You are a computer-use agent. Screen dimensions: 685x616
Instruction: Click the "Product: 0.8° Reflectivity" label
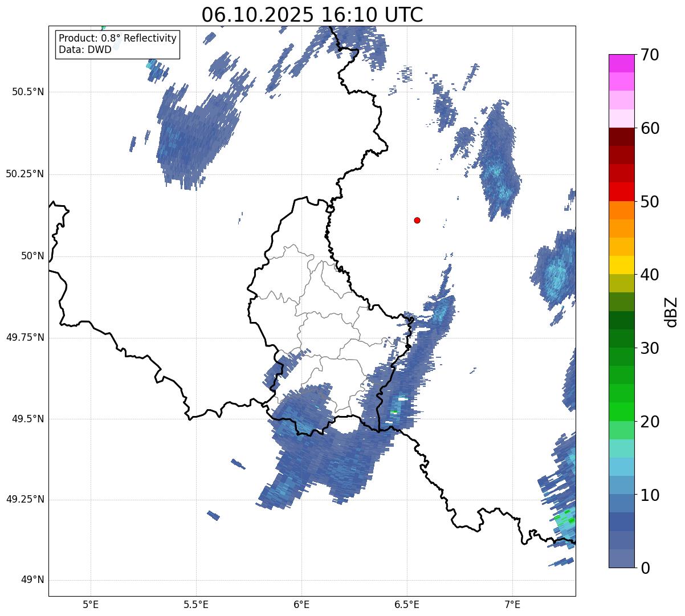click(x=118, y=38)
